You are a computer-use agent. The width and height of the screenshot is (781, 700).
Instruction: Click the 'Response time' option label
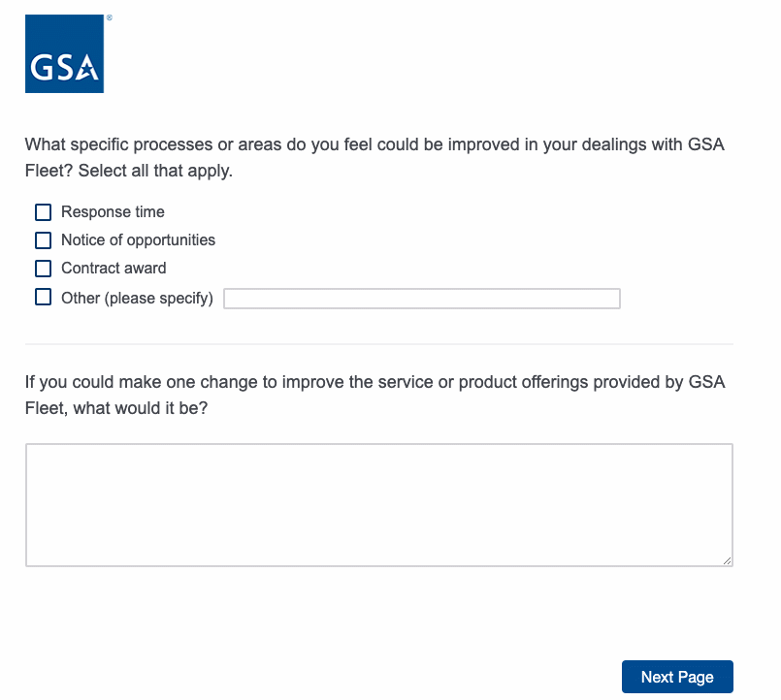(113, 212)
